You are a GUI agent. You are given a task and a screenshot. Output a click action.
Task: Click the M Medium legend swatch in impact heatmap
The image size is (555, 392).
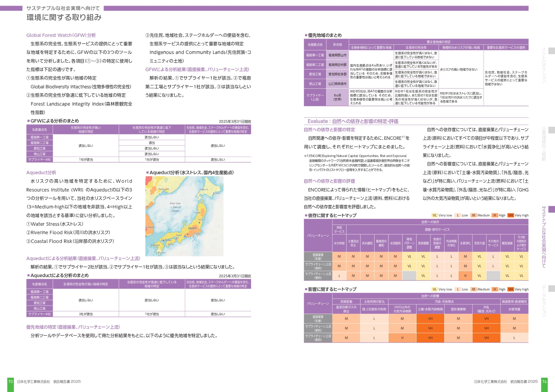pos(473,289)
